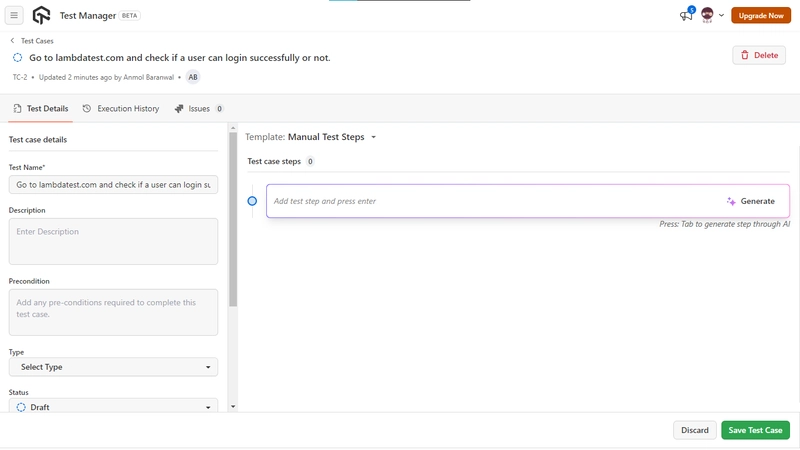
Task: Generate steps with the AI Generate button
Action: pos(751,201)
